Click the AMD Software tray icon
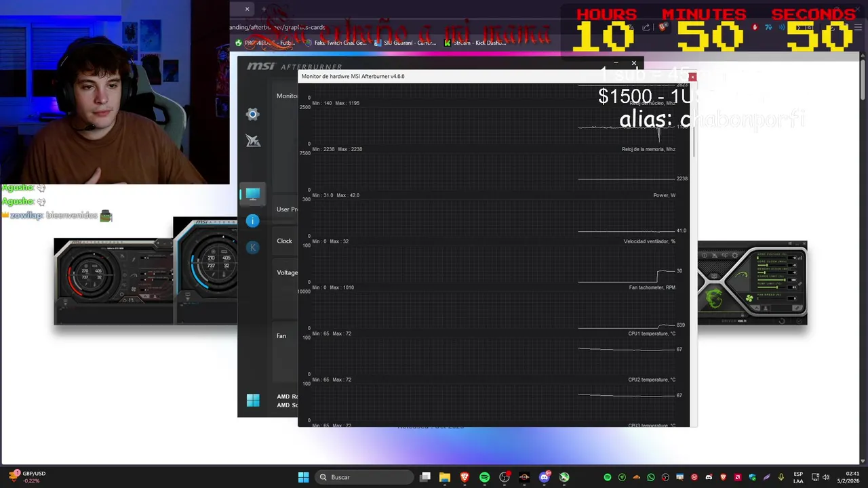 coord(738,477)
